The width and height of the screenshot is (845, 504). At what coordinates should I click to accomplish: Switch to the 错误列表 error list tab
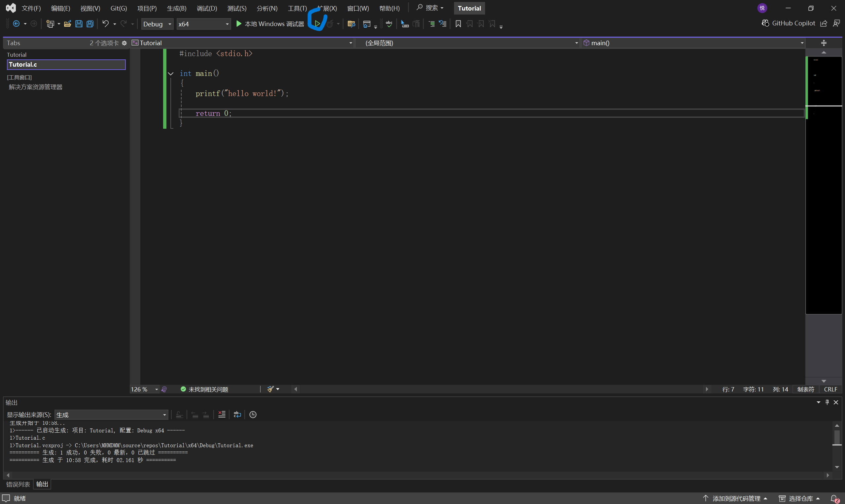pos(18,484)
